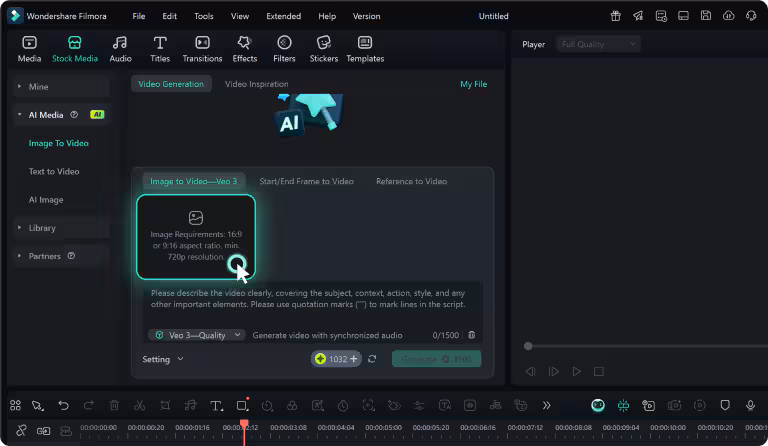The image size is (768, 446).
Task: Click the microphone voiceover icon
Action: pos(750,405)
